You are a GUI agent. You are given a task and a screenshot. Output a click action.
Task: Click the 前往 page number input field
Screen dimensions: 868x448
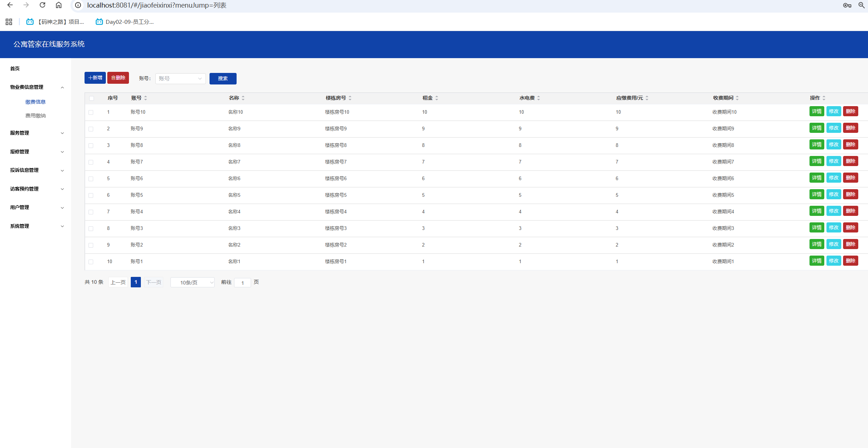[x=242, y=283]
